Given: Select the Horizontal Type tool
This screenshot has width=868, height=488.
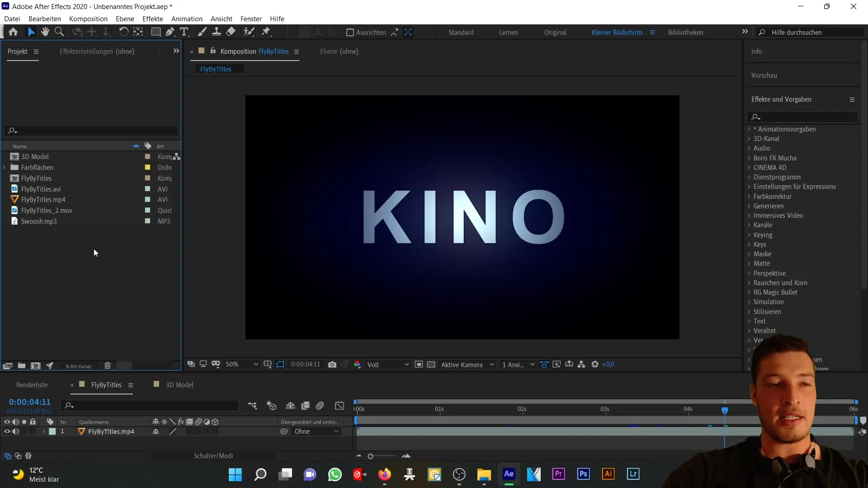Looking at the screenshot, I should 184,32.
